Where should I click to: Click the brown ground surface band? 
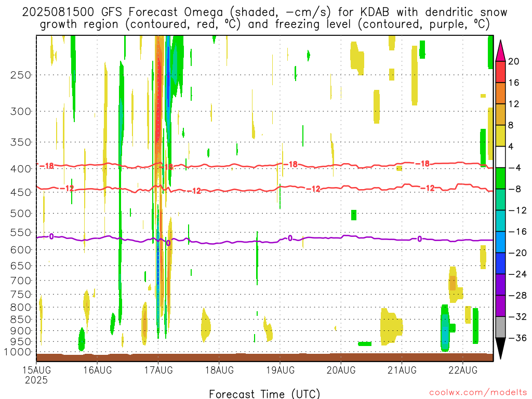pos(264,357)
